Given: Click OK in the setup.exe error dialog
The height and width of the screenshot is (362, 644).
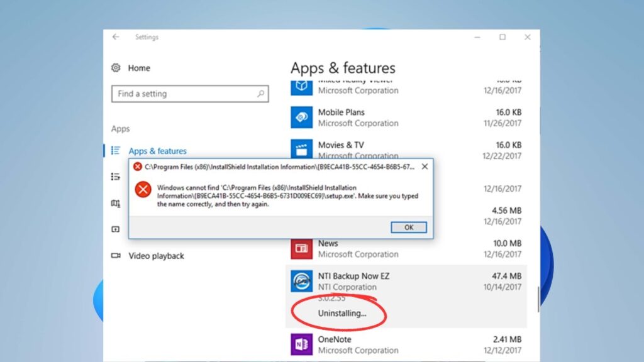Looking at the screenshot, I should point(408,228).
